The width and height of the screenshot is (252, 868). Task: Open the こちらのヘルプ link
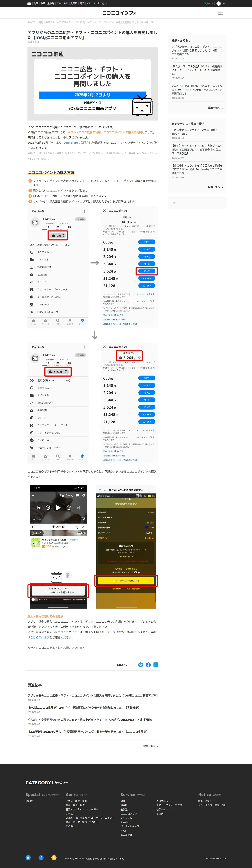tap(40, 637)
